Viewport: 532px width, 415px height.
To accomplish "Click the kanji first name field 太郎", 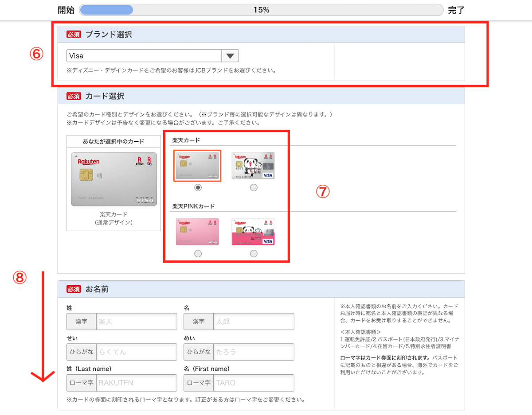I will pos(254,322).
